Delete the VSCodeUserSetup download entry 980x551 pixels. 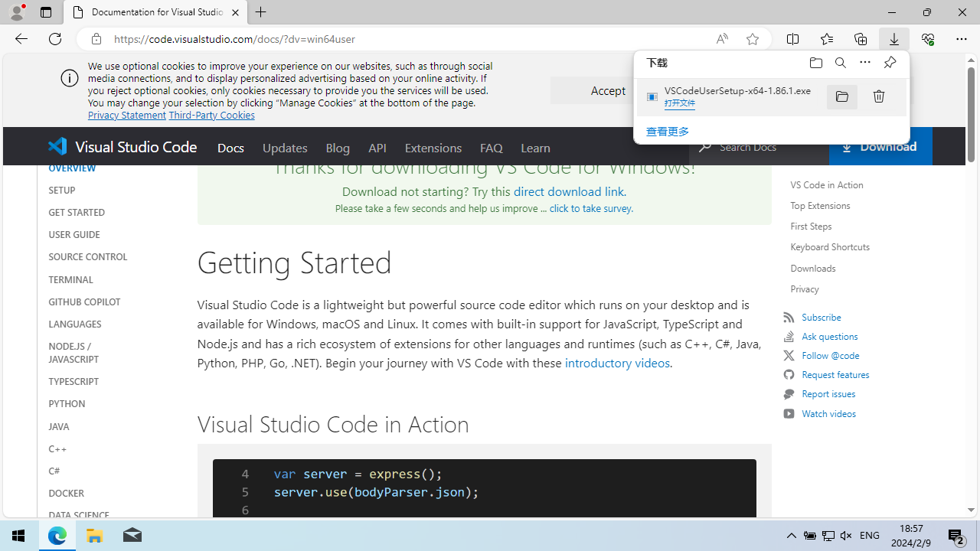(879, 96)
